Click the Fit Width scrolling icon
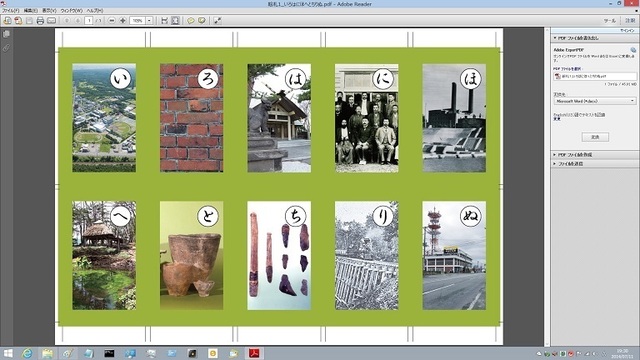640x360 pixels. click(164, 20)
